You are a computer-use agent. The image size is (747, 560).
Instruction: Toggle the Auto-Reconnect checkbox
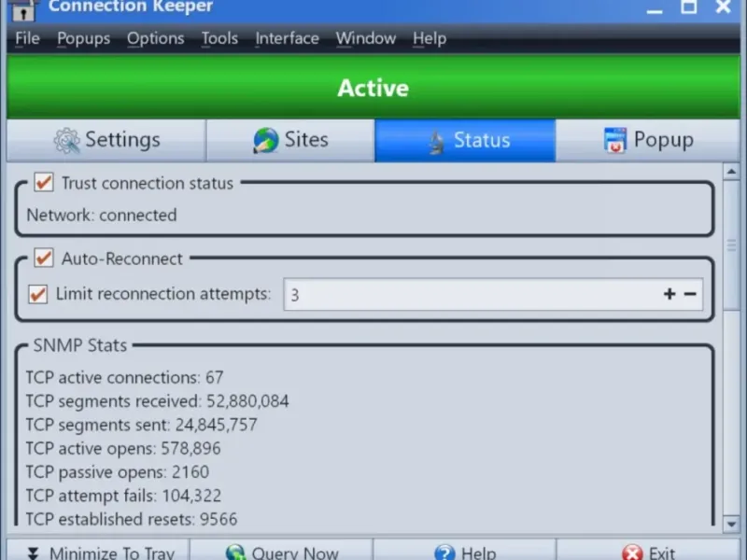coord(44,259)
